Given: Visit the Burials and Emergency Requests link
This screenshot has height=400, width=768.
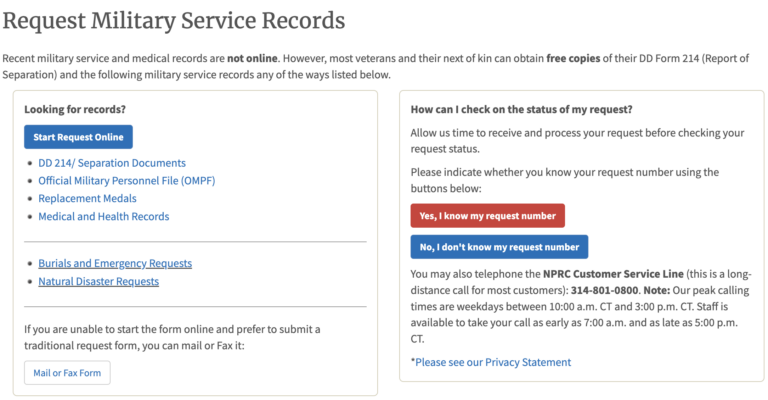Looking at the screenshot, I should click(115, 264).
